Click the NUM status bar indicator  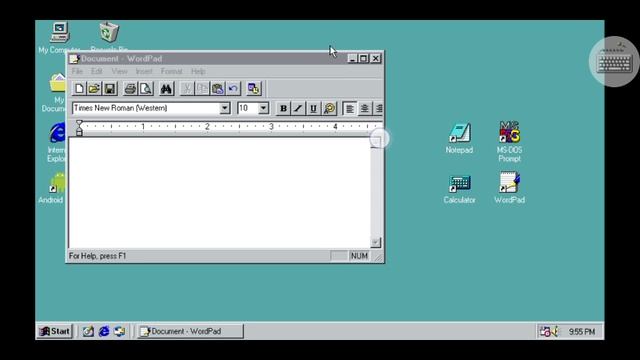point(359,256)
